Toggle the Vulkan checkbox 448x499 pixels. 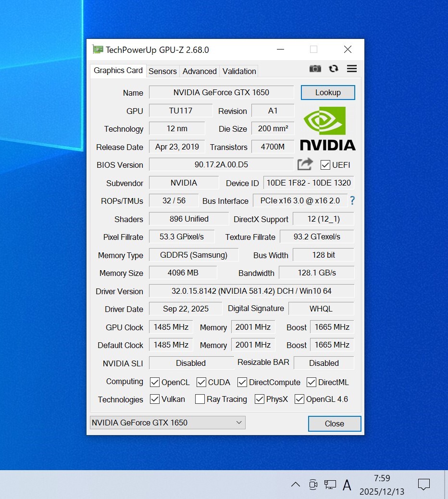[155, 399]
